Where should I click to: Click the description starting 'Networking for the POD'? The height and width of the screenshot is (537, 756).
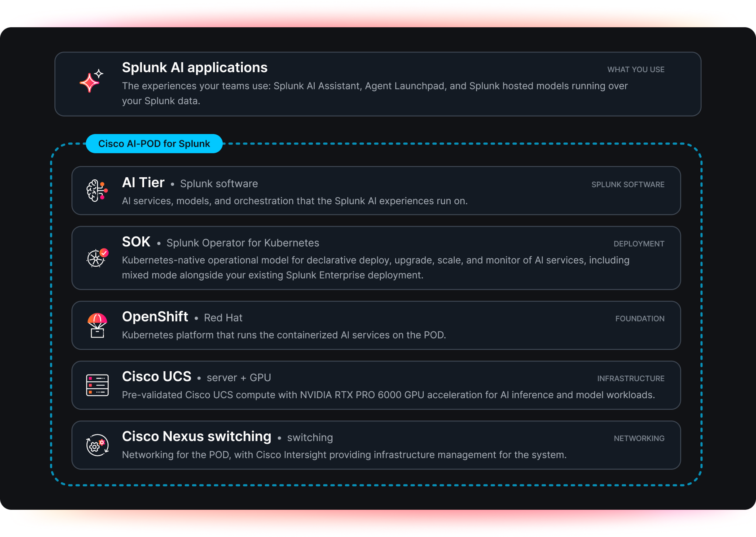click(x=344, y=455)
